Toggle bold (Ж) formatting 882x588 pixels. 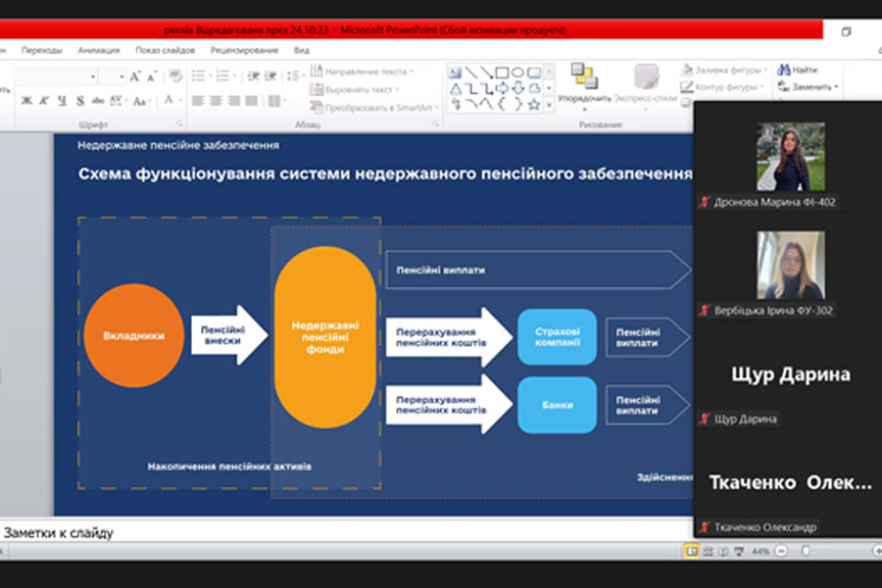[26, 101]
